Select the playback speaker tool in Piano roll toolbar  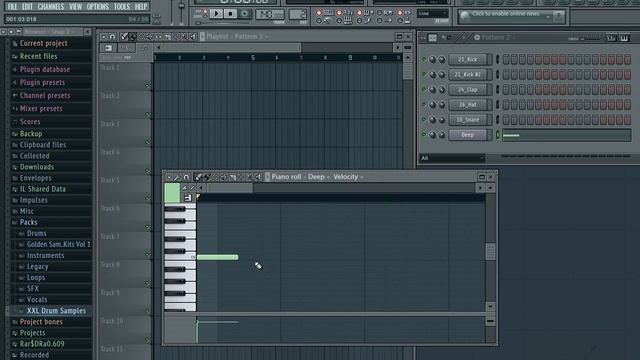coord(258,177)
